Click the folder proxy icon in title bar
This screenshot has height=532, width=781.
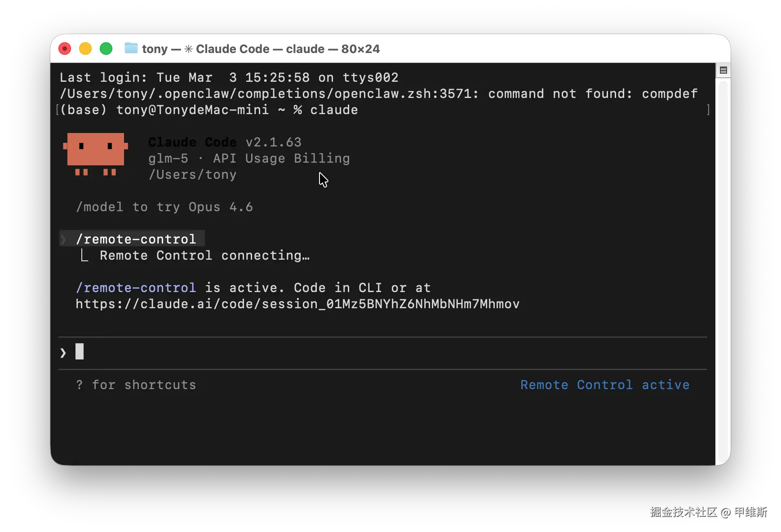pyautogui.click(x=131, y=48)
